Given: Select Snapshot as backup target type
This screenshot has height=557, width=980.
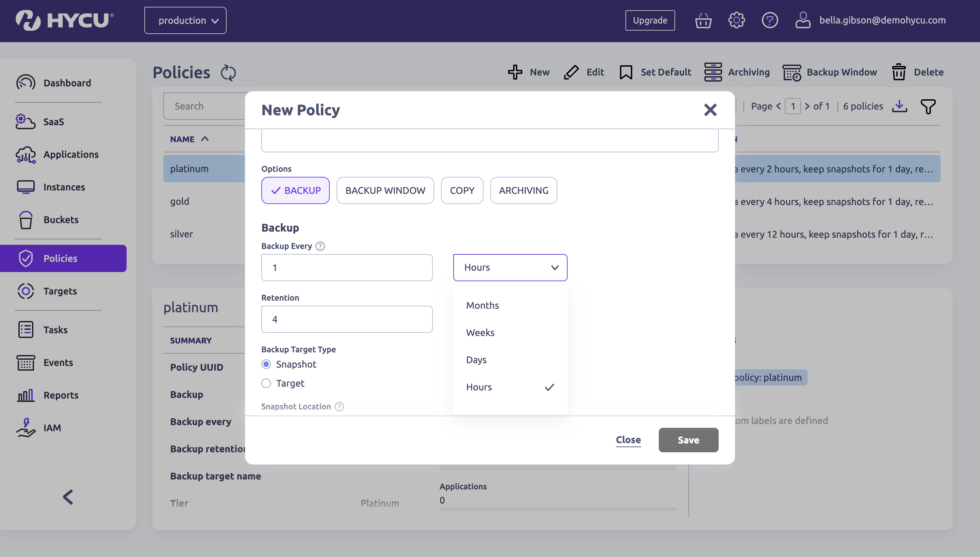Looking at the screenshot, I should coord(266,364).
